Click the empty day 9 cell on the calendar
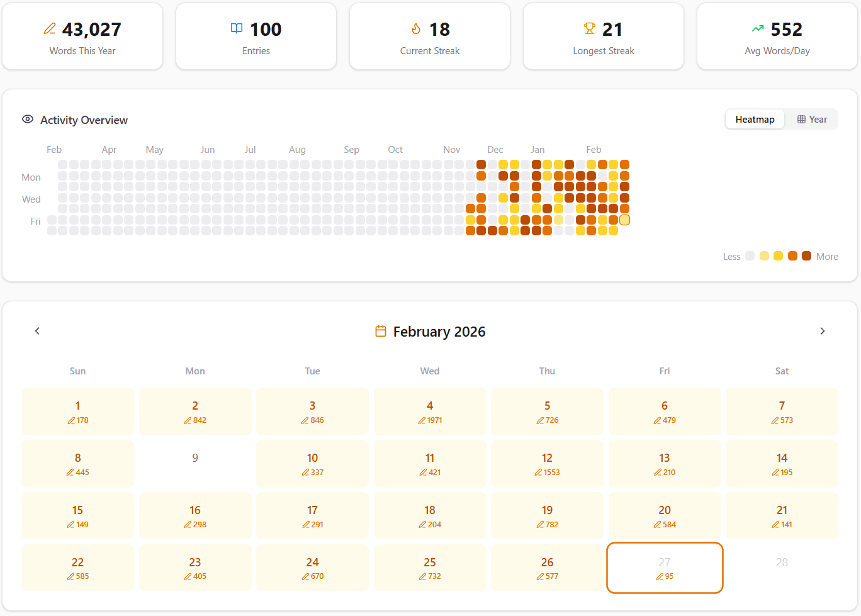861x616 pixels. click(195, 464)
